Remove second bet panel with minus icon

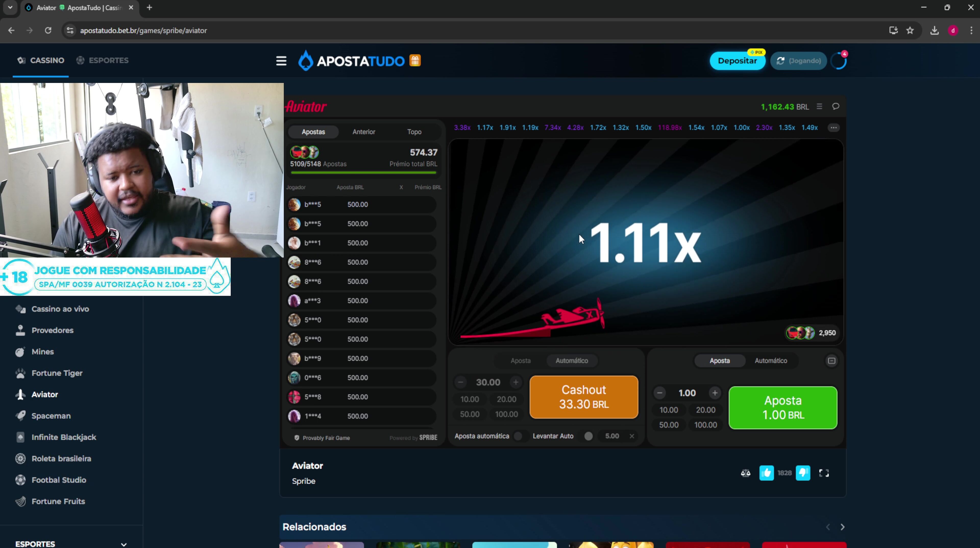[x=832, y=361]
